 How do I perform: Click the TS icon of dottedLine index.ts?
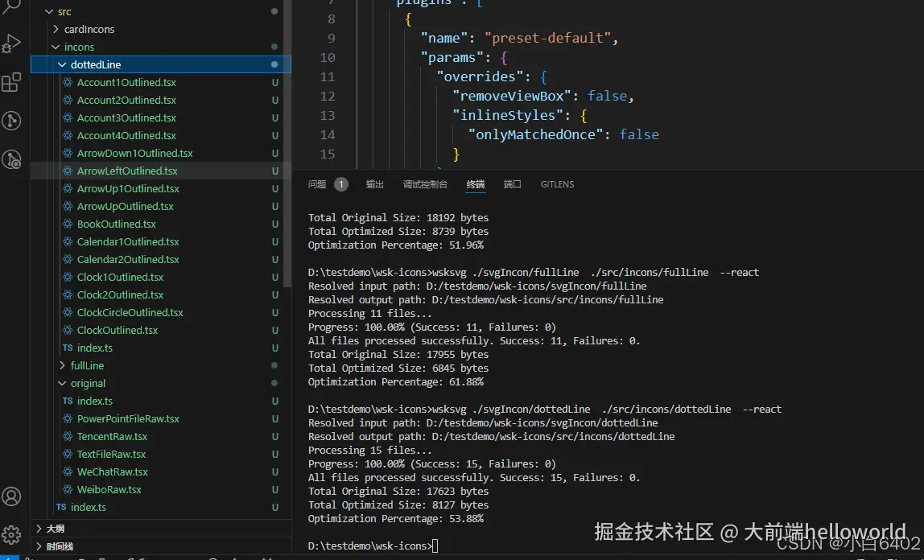point(68,348)
